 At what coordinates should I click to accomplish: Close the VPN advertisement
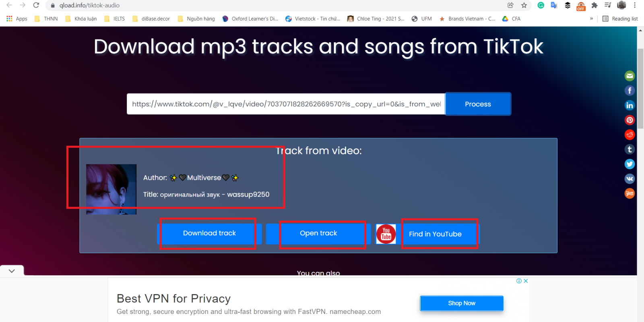[526, 281]
